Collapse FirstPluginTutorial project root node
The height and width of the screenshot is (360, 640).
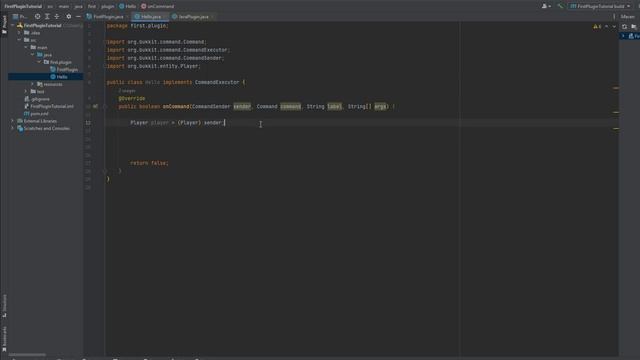tap(13, 25)
